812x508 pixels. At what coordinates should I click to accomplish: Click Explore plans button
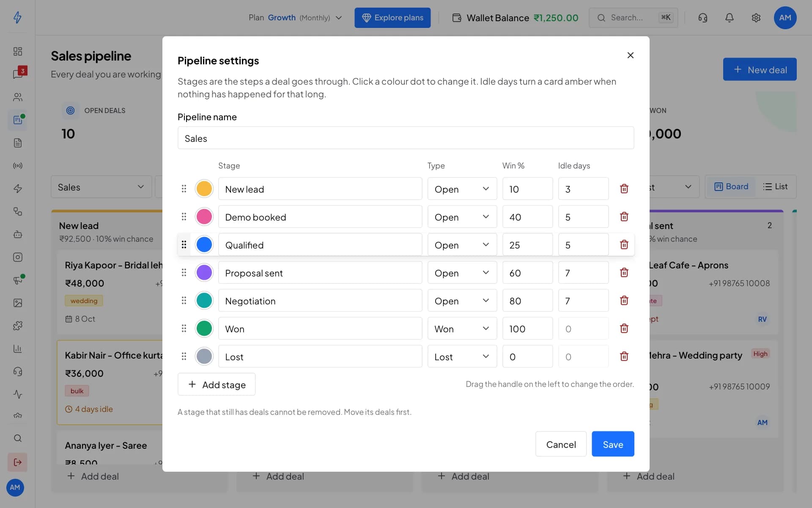tap(392, 18)
